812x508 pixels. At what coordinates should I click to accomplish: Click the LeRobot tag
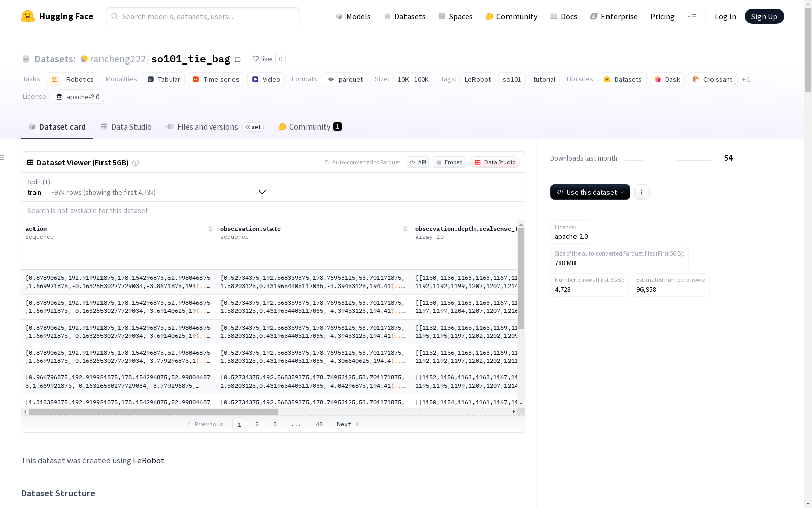point(478,79)
